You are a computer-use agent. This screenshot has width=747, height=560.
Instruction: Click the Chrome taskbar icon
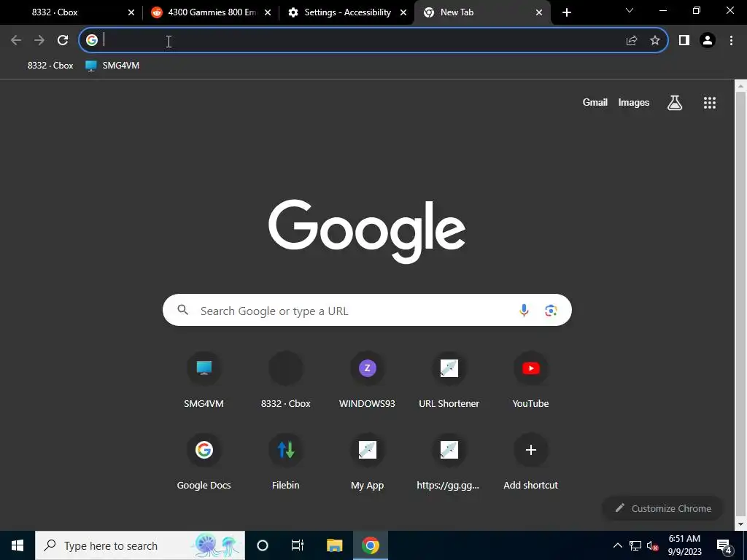(370, 545)
